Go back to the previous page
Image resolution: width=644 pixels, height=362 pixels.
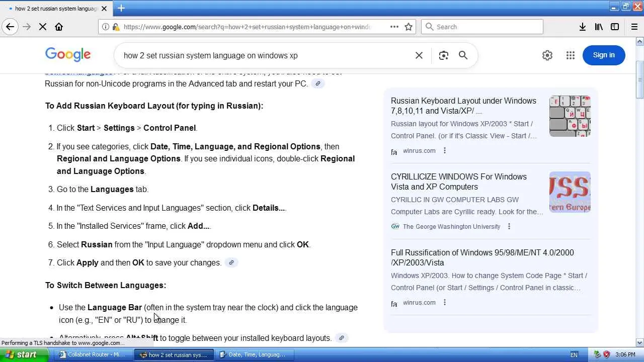10,27
